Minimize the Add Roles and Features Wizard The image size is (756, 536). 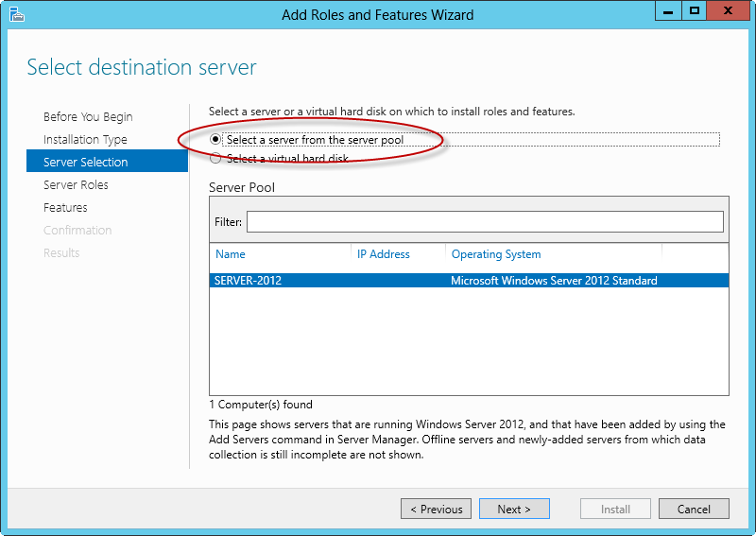(x=668, y=11)
